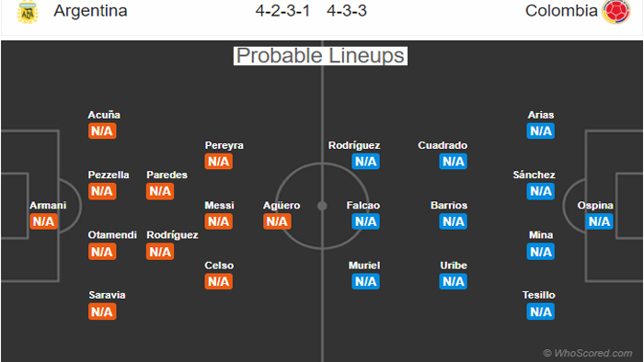644x362 pixels.
Task: Click Cuadrado's blue N/A rating badge
Action: click(x=453, y=161)
